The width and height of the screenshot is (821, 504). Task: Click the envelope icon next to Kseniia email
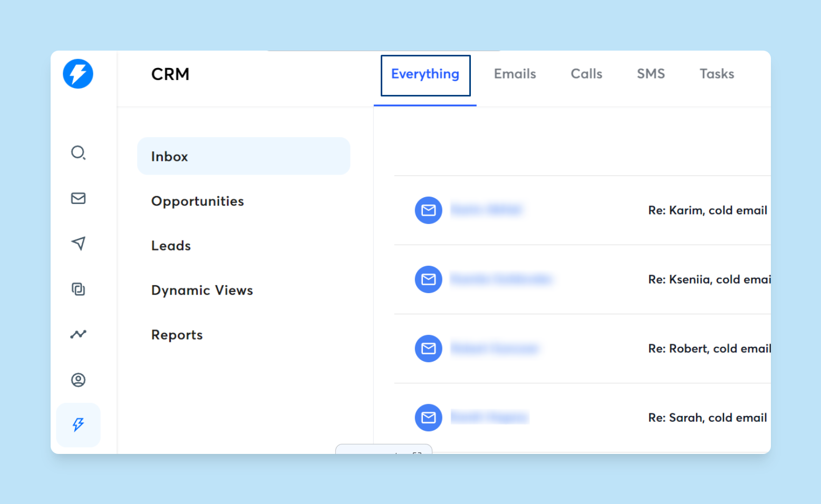pos(428,279)
